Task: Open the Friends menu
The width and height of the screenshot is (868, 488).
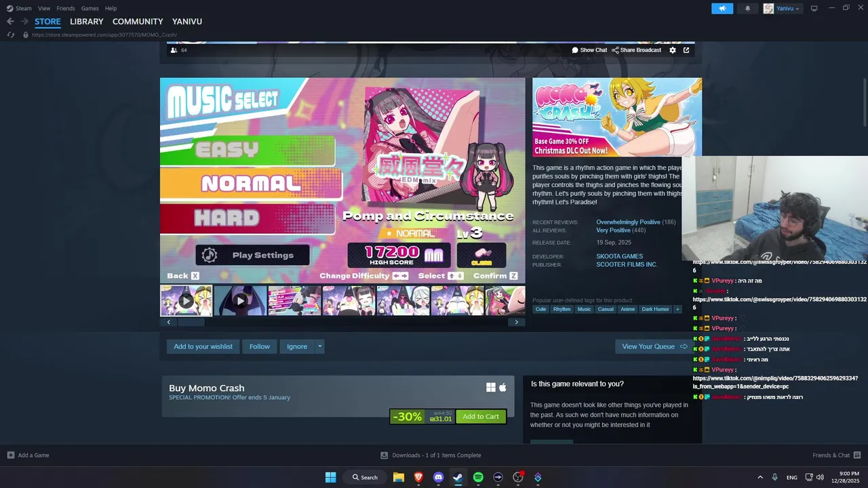Action: point(66,8)
